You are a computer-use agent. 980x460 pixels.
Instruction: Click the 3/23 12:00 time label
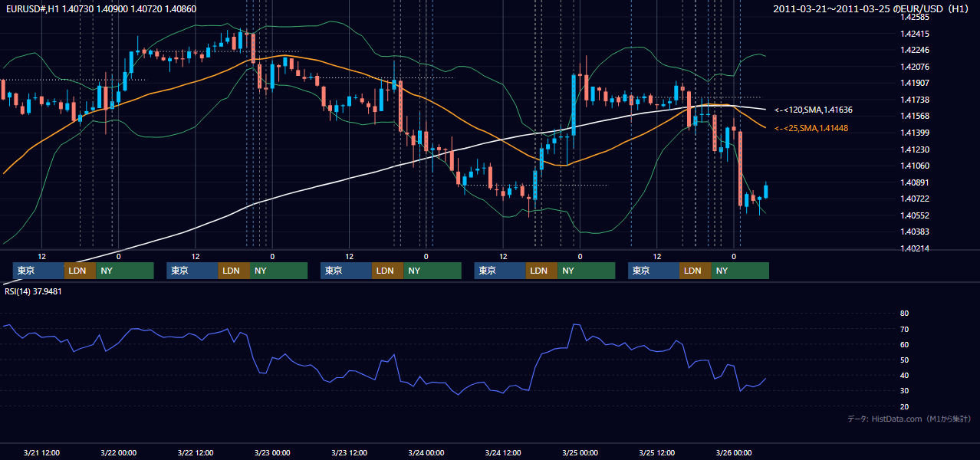(349, 453)
